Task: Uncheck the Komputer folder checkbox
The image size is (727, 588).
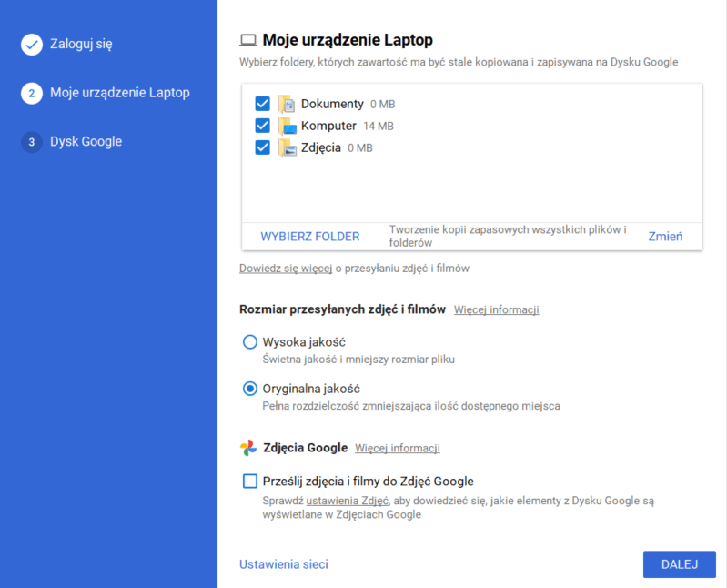Action: click(262, 126)
